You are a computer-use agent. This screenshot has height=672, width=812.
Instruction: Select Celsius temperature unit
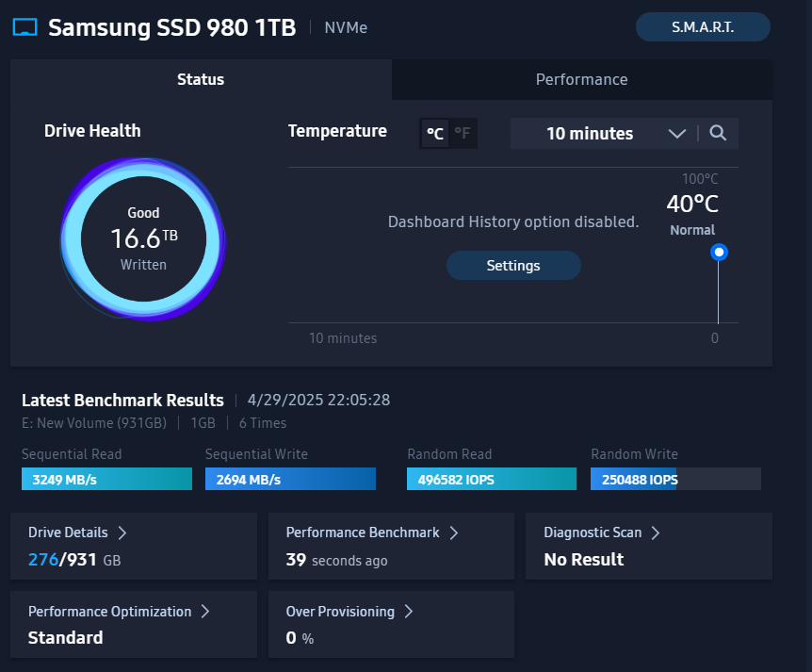[435, 134]
